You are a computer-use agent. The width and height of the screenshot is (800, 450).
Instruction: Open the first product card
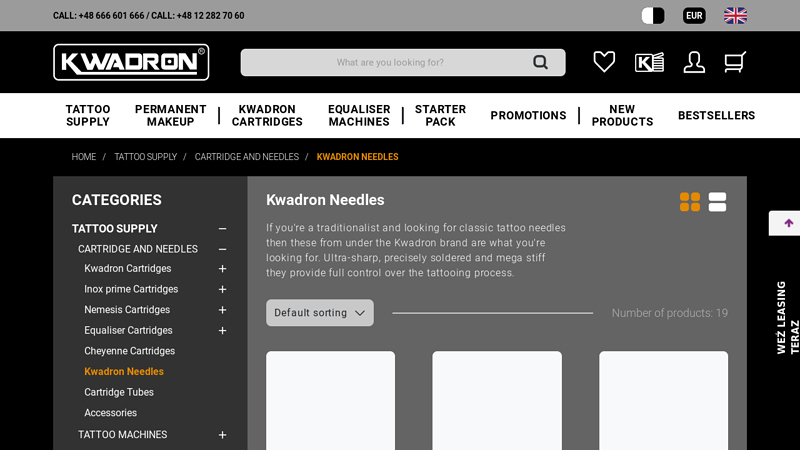click(330, 401)
